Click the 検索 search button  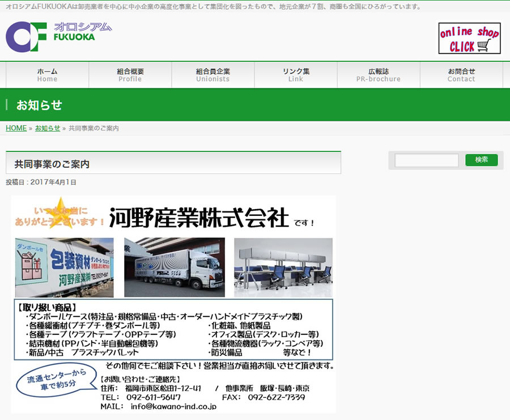point(481,160)
